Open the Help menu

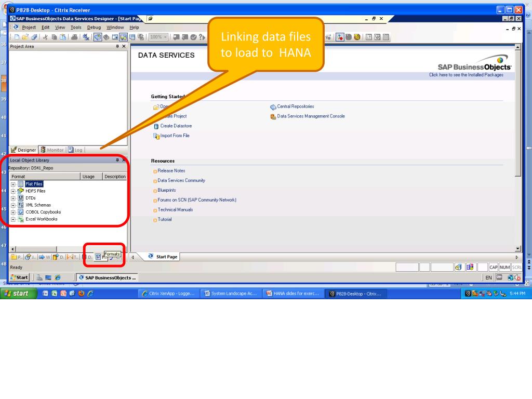pos(135,28)
